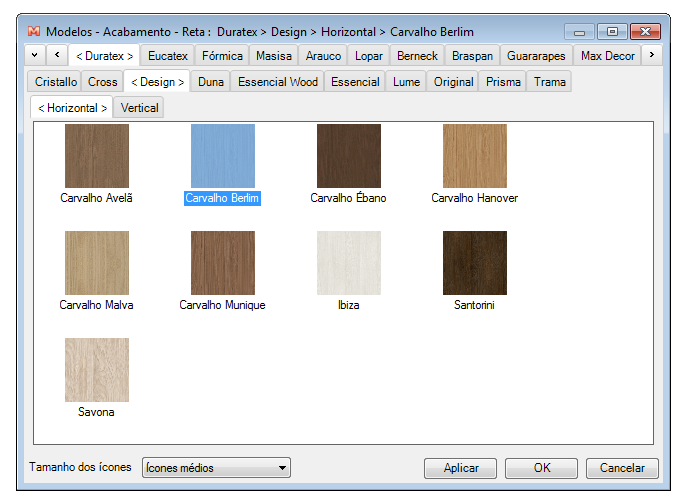The width and height of the screenshot is (697, 497).
Task: Select the Savona beige swatch
Action: [97, 370]
